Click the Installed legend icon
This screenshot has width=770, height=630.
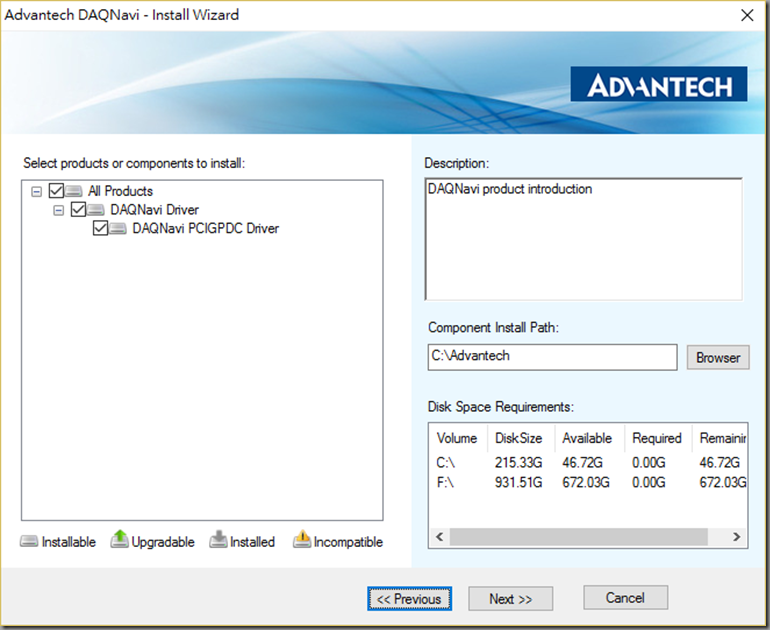pos(219,539)
